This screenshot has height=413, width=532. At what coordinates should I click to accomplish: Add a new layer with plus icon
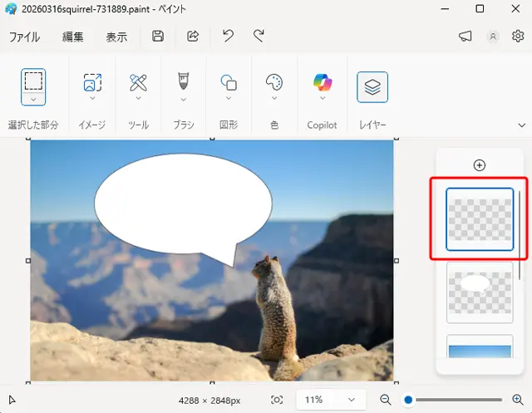(x=479, y=165)
